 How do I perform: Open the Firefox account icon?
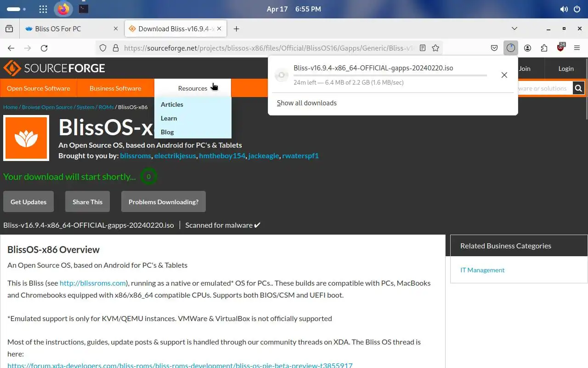[x=527, y=48]
